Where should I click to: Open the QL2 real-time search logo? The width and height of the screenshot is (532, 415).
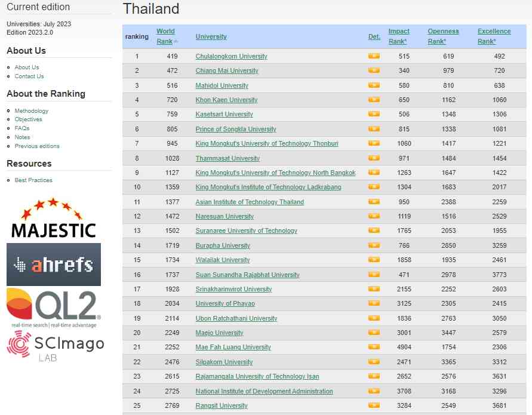(54, 307)
